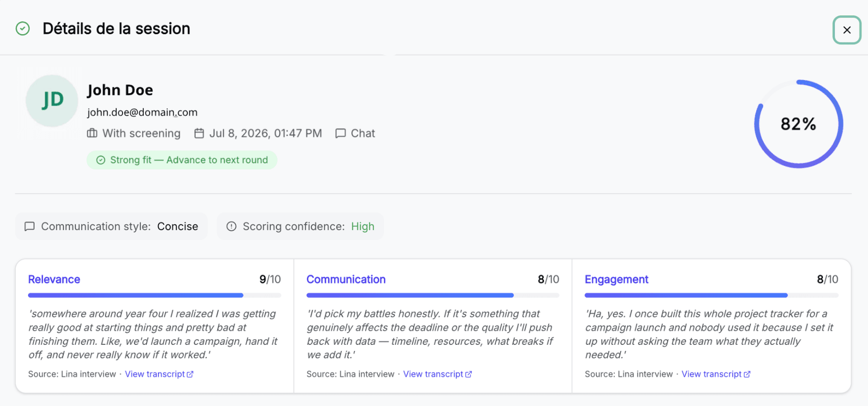Screen dimensions: 868x406
Task: Select the Engagement heading
Action: click(616, 280)
